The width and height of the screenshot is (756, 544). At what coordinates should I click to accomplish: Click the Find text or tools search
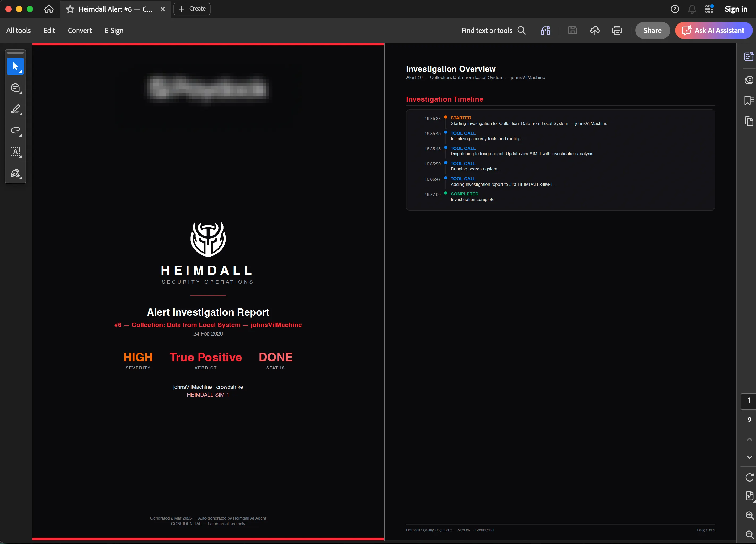click(x=494, y=30)
